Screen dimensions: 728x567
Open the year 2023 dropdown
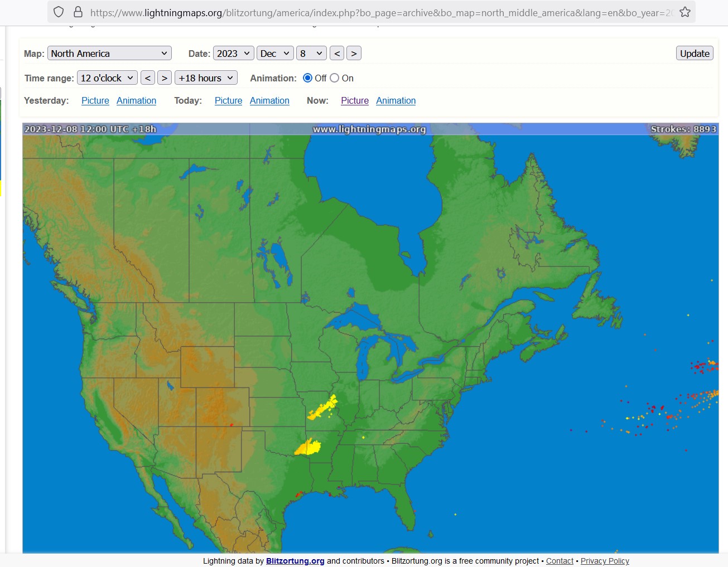233,54
